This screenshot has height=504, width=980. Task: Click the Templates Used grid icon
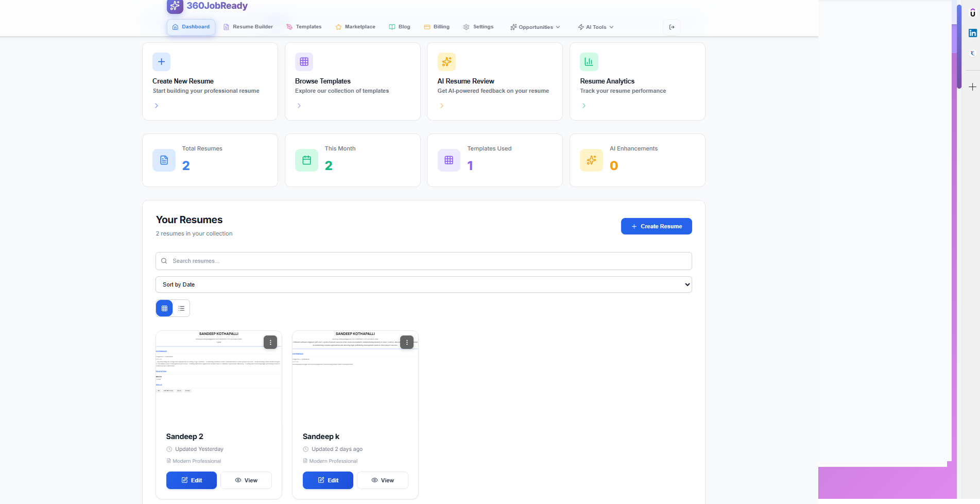[x=449, y=160]
